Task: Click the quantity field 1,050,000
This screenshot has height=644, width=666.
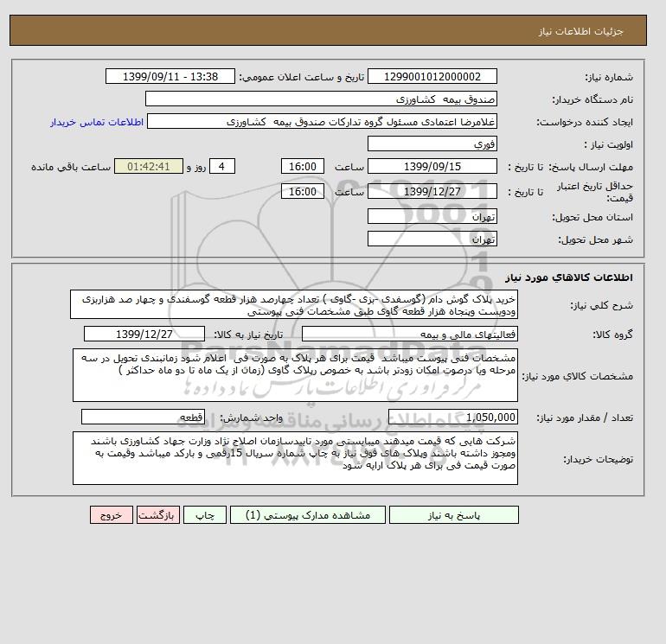Action: tap(452, 418)
